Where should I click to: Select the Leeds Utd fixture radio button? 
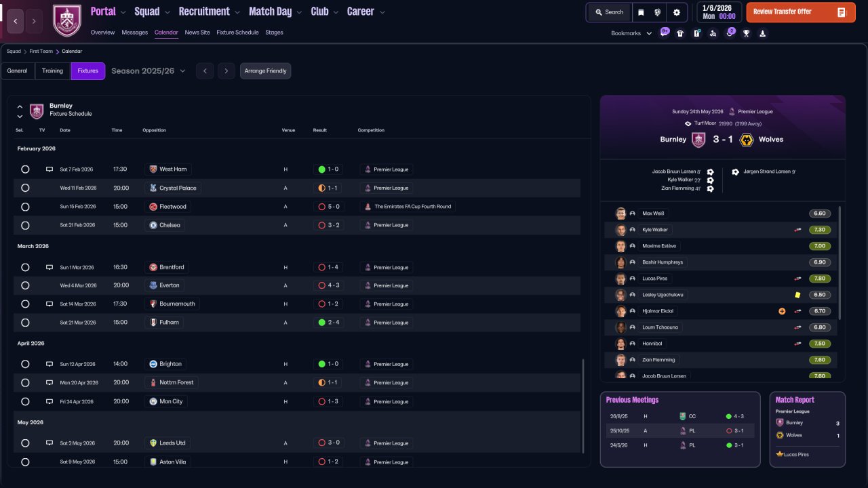pyautogui.click(x=25, y=443)
